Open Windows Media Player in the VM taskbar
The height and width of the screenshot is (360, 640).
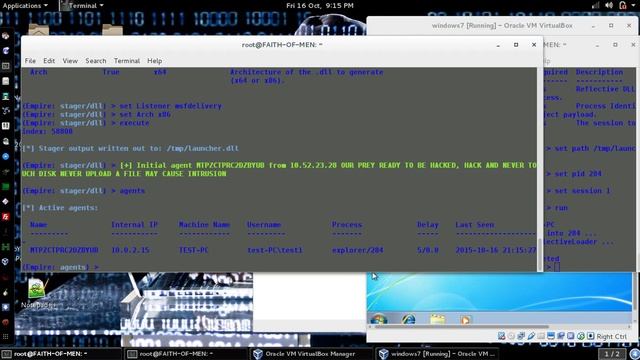(x=465, y=319)
